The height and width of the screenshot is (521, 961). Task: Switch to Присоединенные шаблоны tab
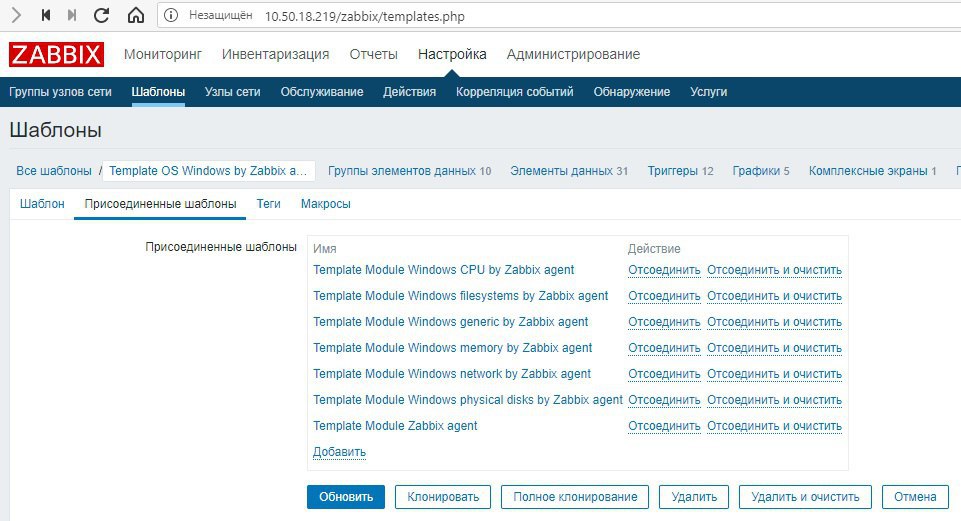tap(161, 204)
